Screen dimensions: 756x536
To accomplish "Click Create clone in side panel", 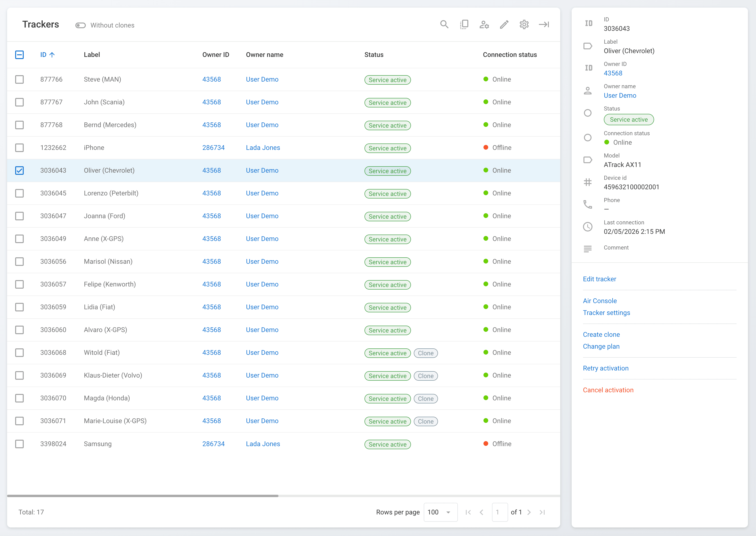I will (x=601, y=334).
